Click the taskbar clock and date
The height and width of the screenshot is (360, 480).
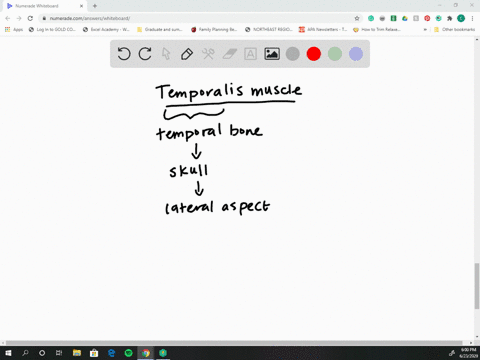click(x=468, y=353)
